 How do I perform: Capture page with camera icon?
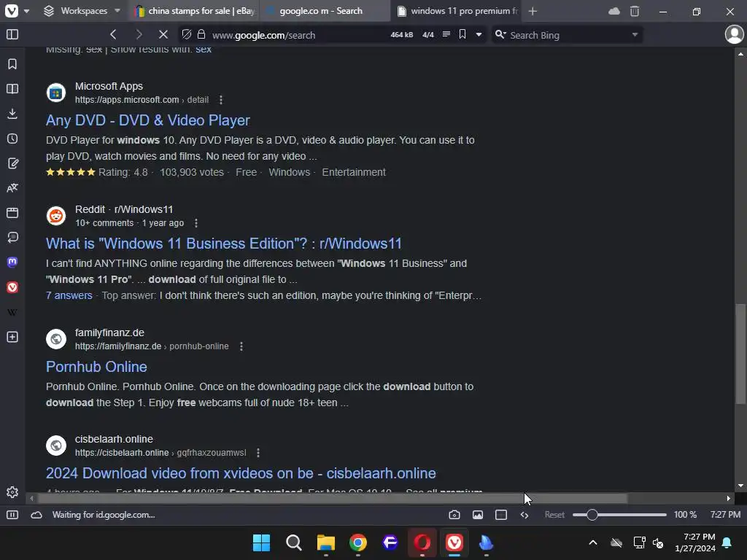point(454,515)
